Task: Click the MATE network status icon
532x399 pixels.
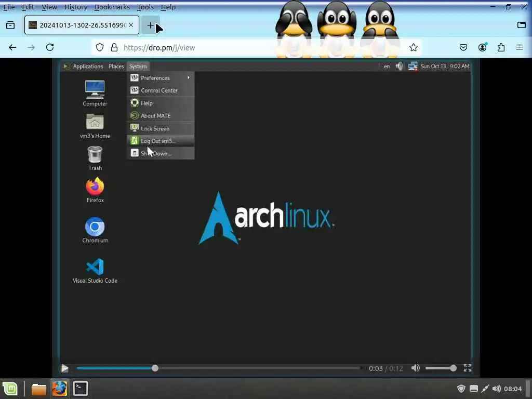Action: (x=413, y=66)
